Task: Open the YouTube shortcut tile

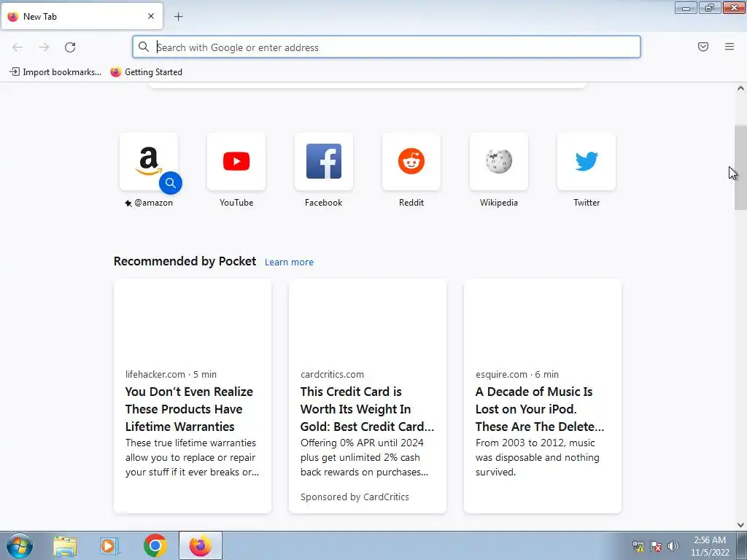Action: (236, 162)
